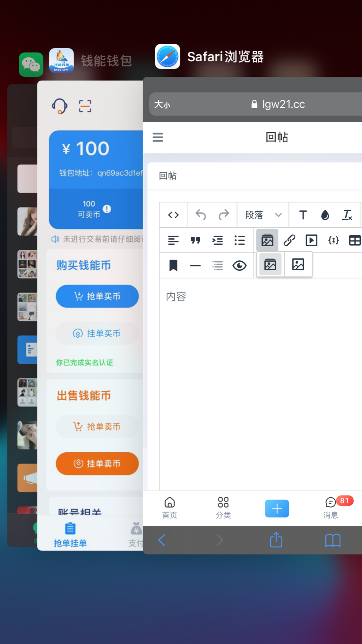
Task: Insert bulleted list in editor
Action: [x=240, y=241]
